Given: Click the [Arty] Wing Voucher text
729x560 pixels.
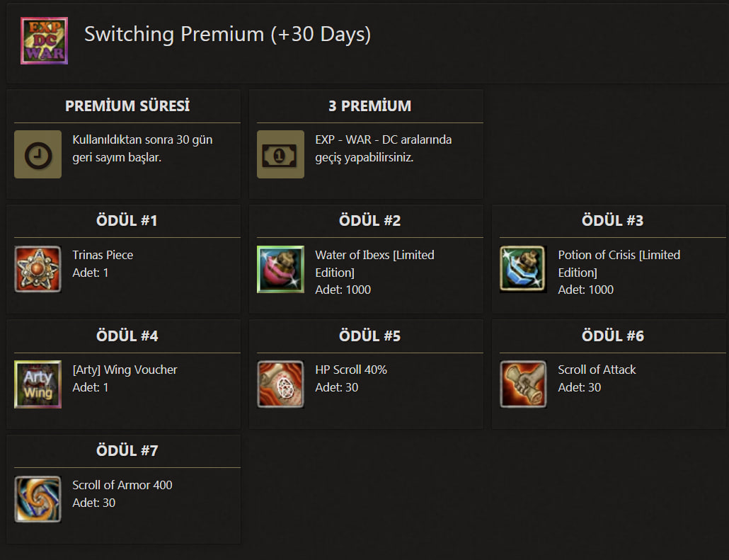Looking at the screenshot, I should pos(125,370).
